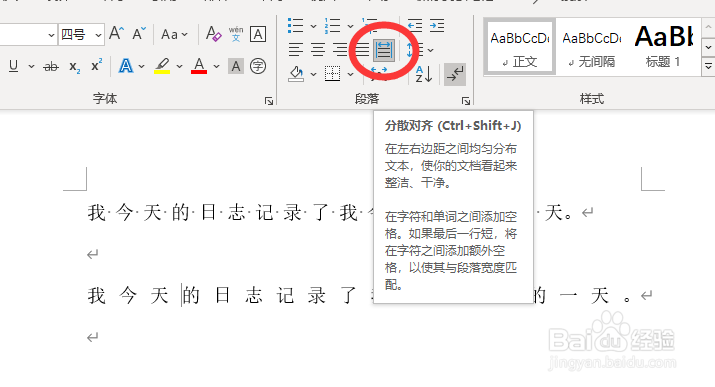Apply yellow text highlight color

(162, 66)
